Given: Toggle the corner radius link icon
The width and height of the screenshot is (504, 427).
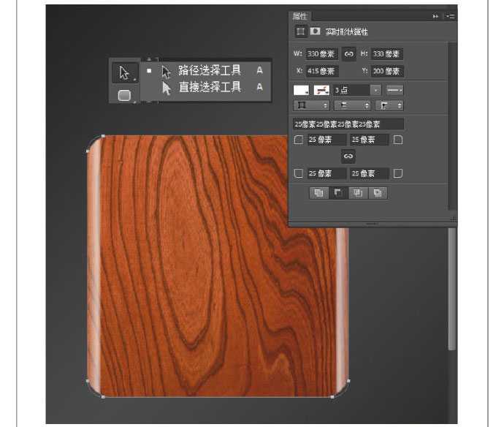Looking at the screenshot, I should [348, 156].
